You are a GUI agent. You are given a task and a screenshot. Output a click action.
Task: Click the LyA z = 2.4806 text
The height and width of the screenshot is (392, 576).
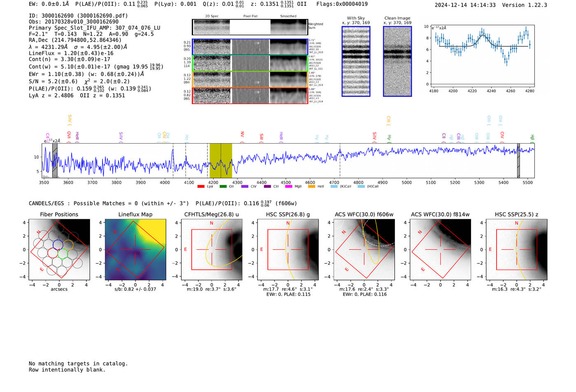pos(51,95)
